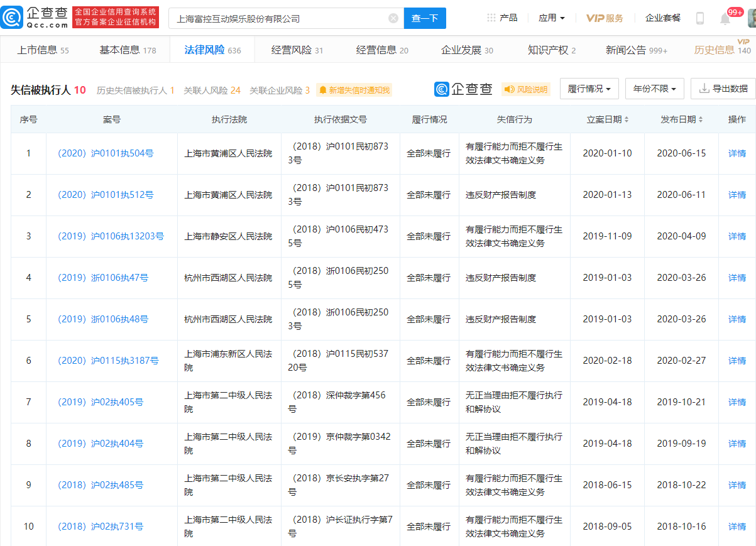Sort by 立案日期 column
Viewport: 756px width, 546px height.
click(x=607, y=119)
